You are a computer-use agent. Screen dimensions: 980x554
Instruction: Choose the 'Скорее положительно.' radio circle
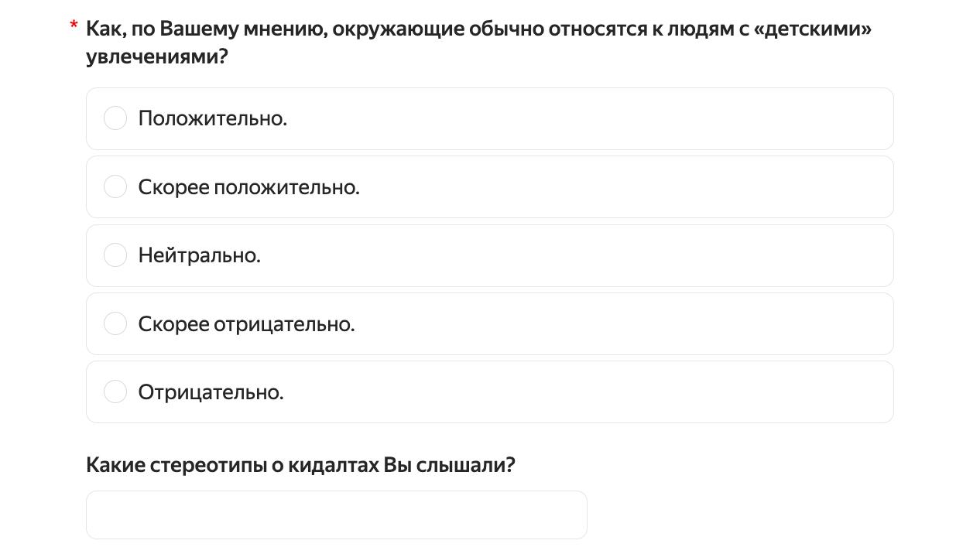coord(115,186)
